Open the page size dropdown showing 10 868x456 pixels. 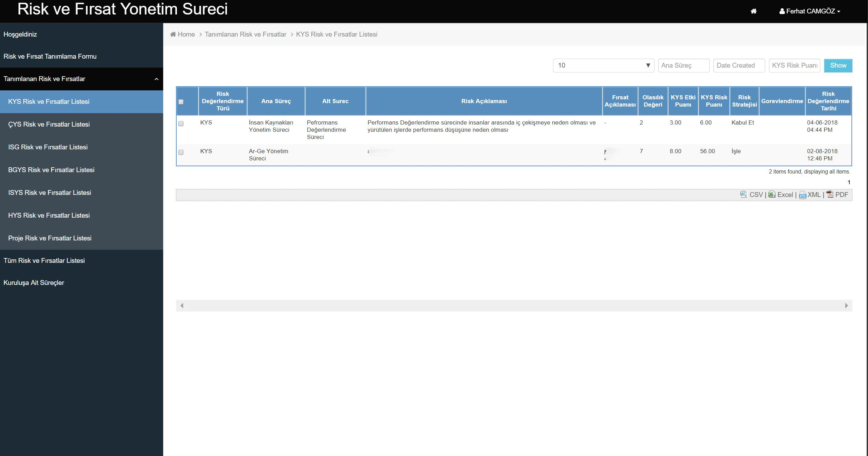603,66
